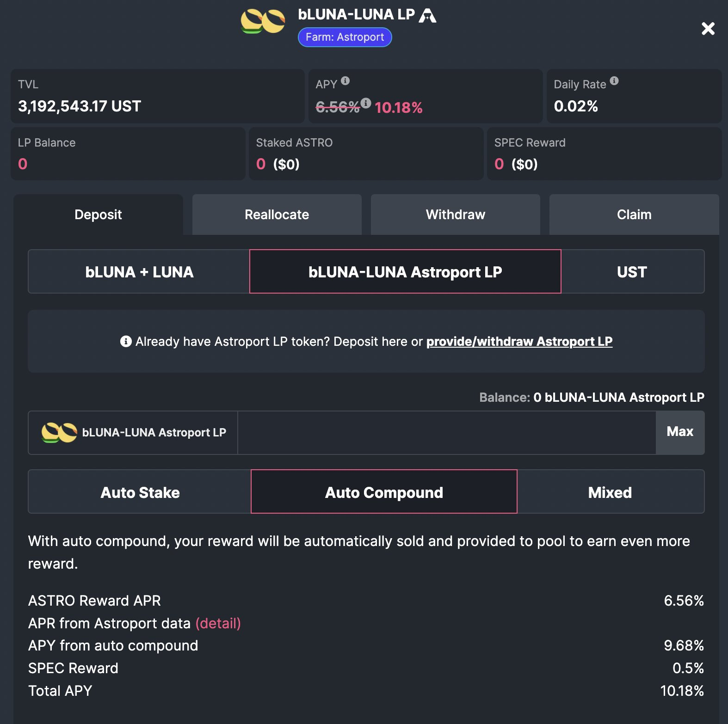The image size is (728, 724).
Task: Click the LP deposit amount input field
Action: coord(446,433)
